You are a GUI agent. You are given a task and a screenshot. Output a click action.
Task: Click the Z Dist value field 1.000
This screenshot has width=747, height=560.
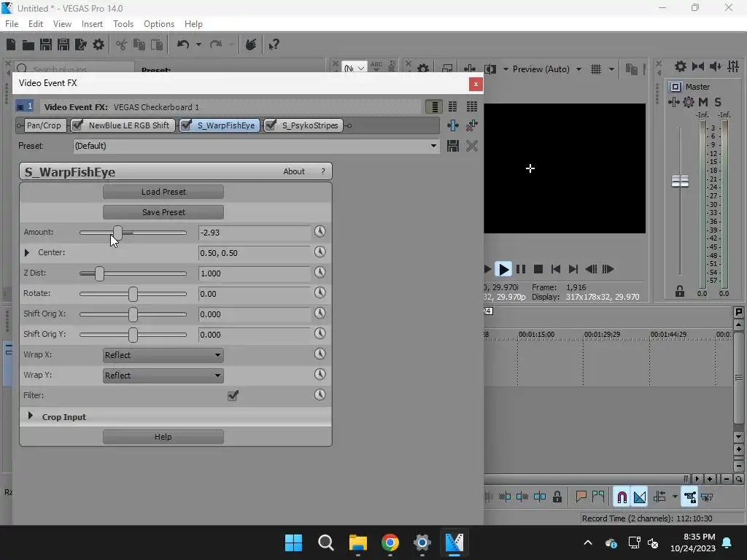coord(255,274)
